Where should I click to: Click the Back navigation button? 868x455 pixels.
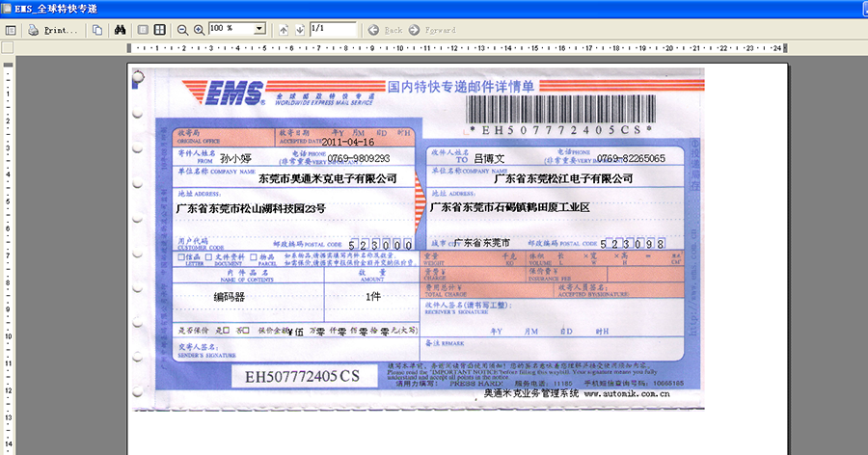386,30
